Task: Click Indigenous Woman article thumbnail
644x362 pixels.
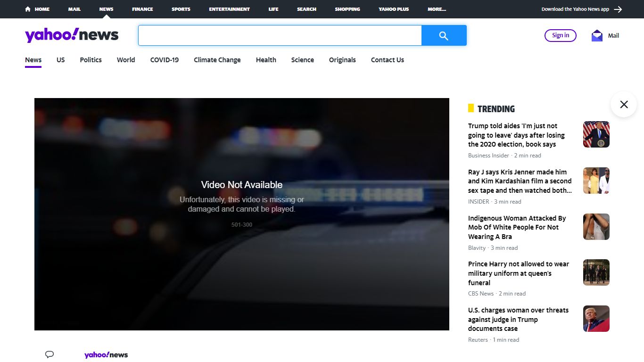Action: point(596,227)
